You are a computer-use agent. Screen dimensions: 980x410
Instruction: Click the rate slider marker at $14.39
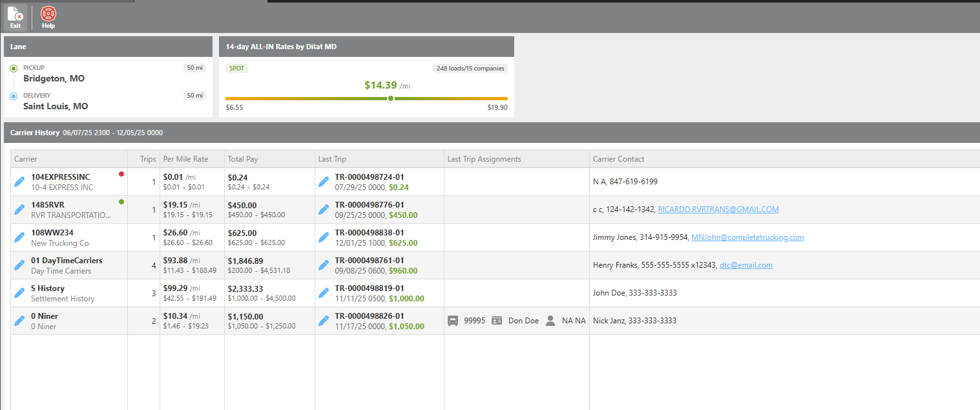pos(391,98)
